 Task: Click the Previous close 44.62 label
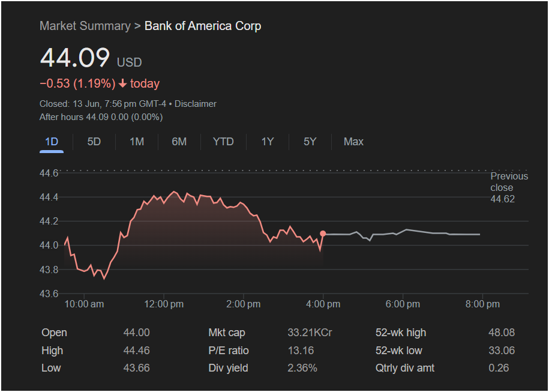point(509,187)
